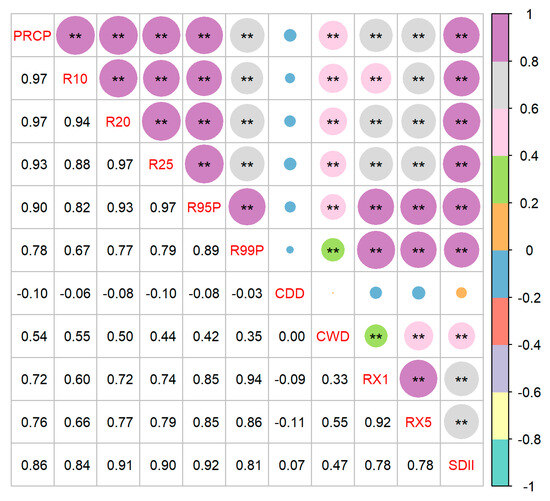This screenshot has height=501, width=550.
Task: Click the PRCP diagonal label
Action: click(32, 35)
